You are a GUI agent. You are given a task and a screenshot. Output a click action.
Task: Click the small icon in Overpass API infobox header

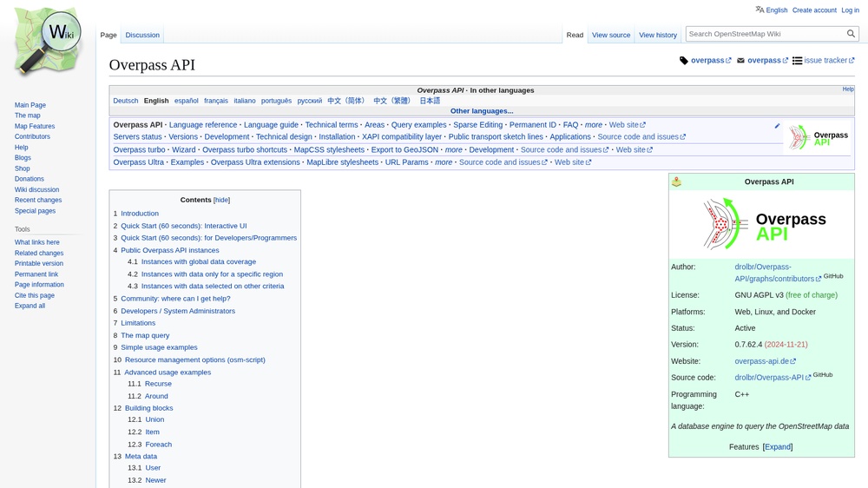(676, 181)
